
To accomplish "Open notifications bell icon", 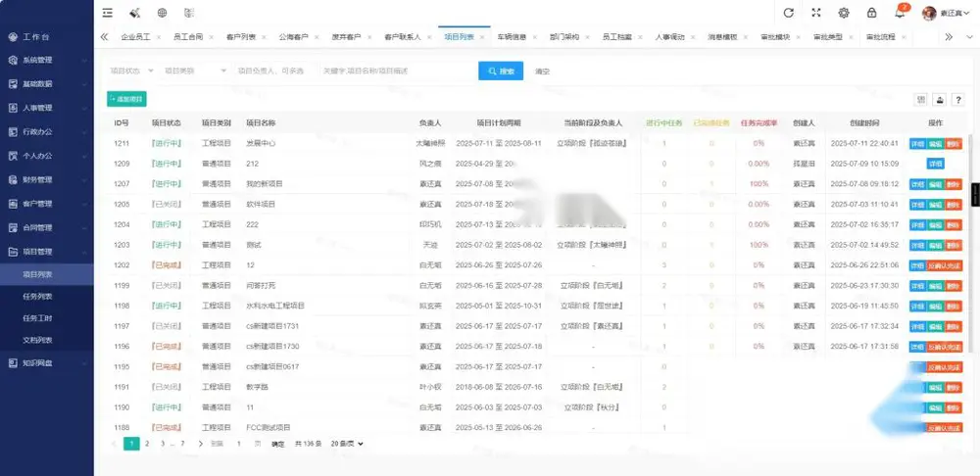I will tap(900, 13).
